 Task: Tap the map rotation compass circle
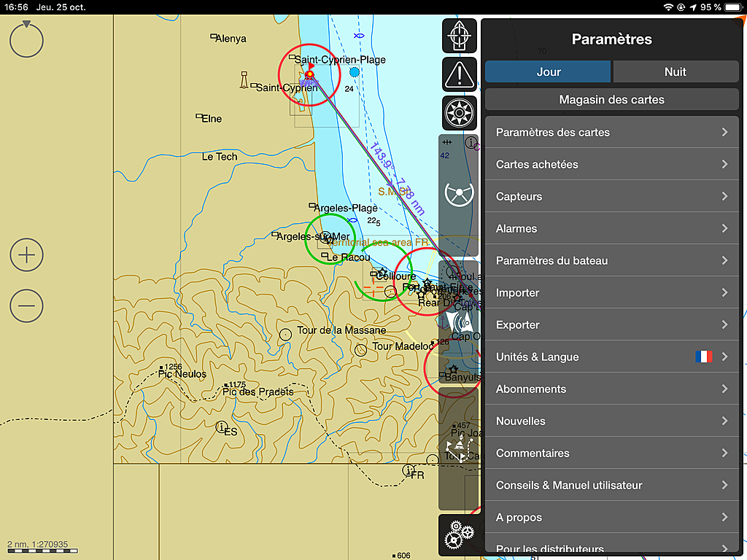(27, 39)
